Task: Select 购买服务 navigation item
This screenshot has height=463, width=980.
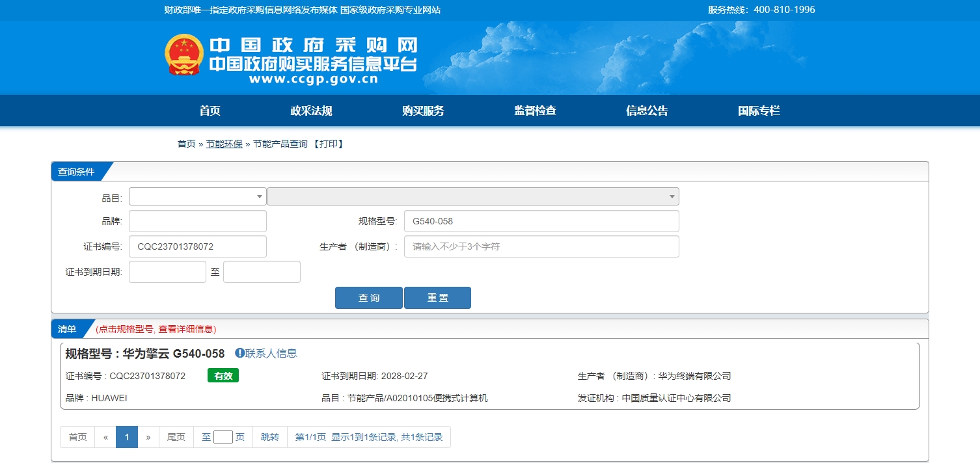Action: coord(423,111)
